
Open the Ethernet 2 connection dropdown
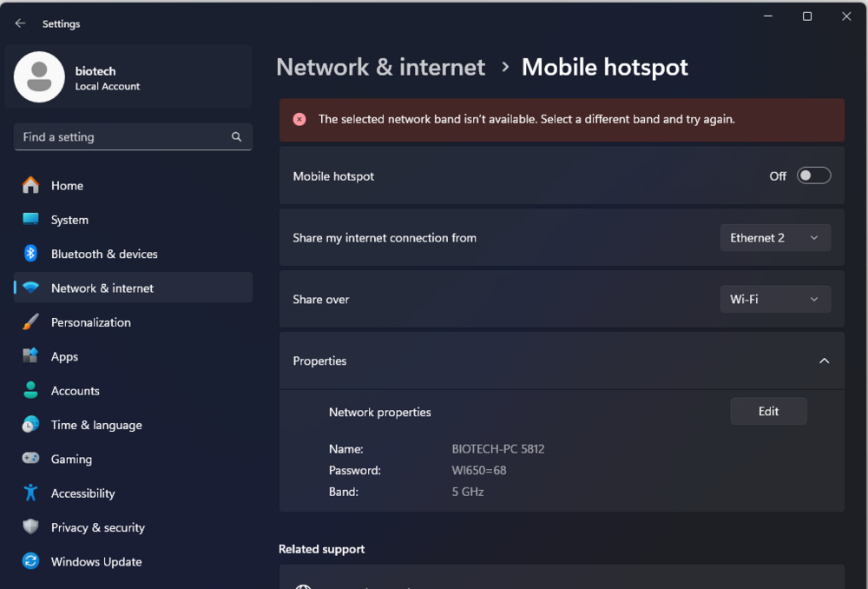coord(775,238)
